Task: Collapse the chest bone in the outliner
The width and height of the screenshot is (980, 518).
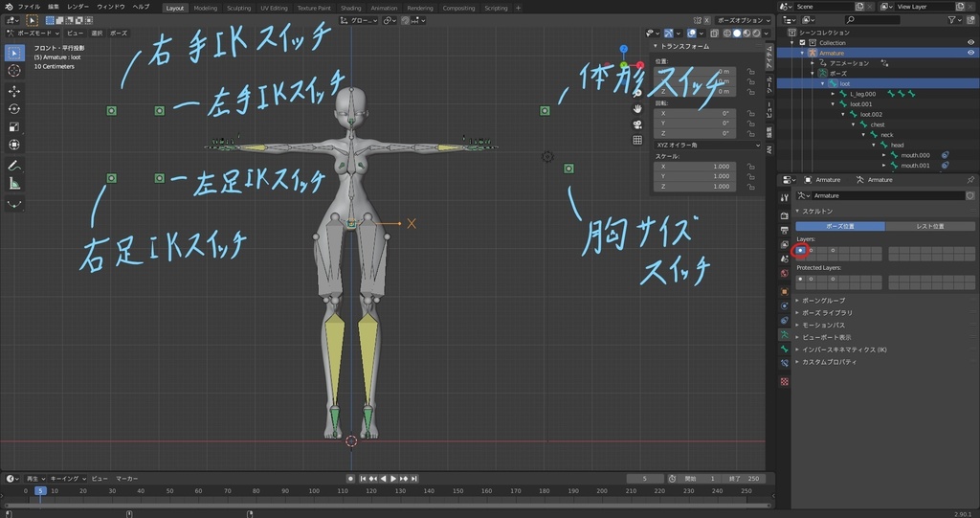Action: tap(854, 124)
